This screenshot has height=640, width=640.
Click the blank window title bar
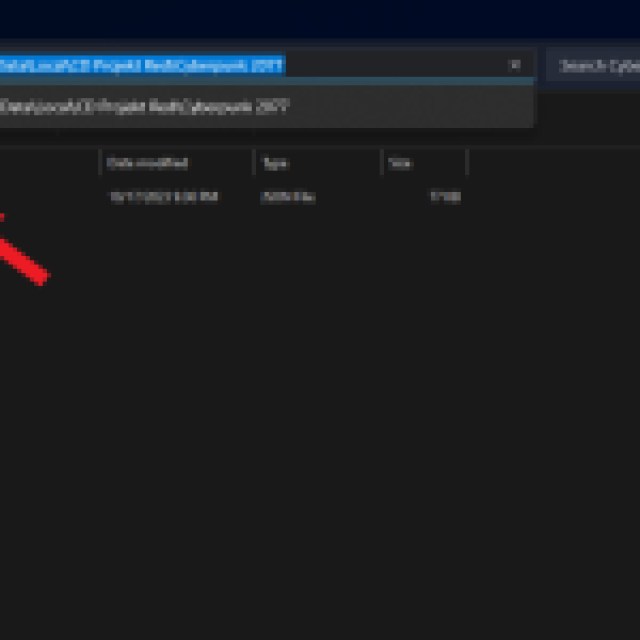[320, 18]
